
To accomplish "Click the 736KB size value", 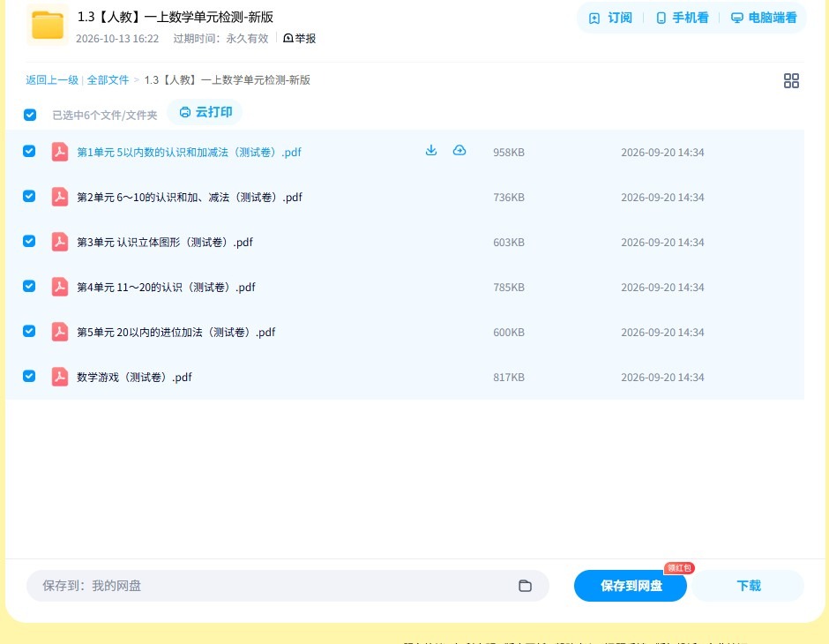I will (509, 198).
